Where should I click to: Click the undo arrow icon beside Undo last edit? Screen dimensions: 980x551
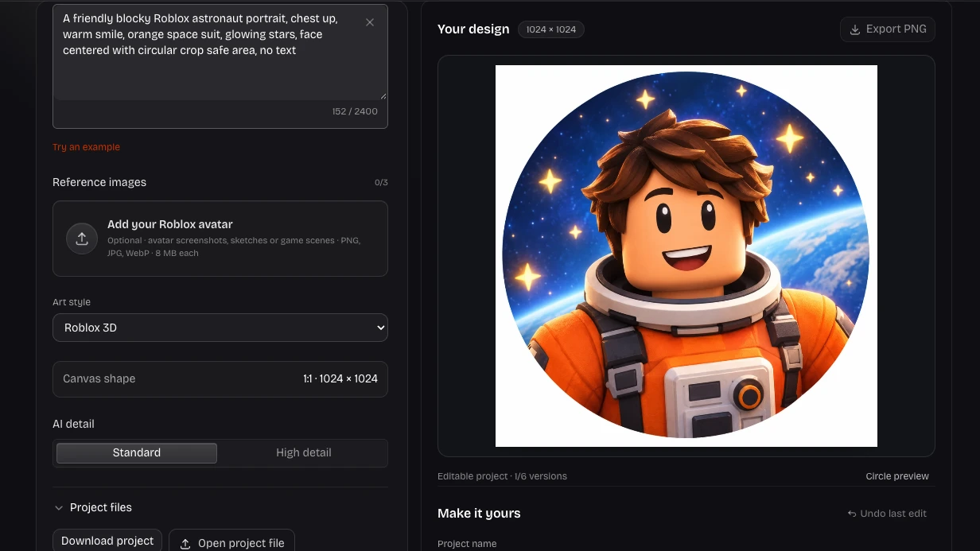852,514
